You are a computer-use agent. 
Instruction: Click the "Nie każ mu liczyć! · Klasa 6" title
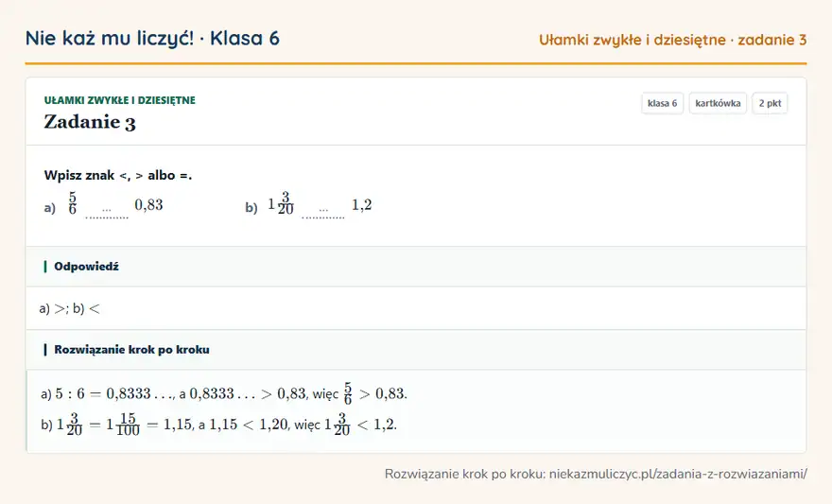(x=152, y=38)
